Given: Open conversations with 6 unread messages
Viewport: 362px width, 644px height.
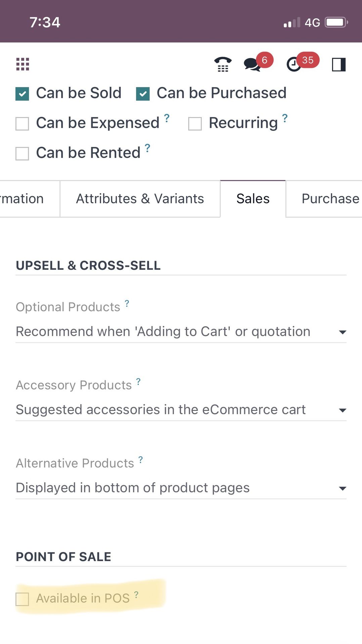Looking at the screenshot, I should point(253,64).
